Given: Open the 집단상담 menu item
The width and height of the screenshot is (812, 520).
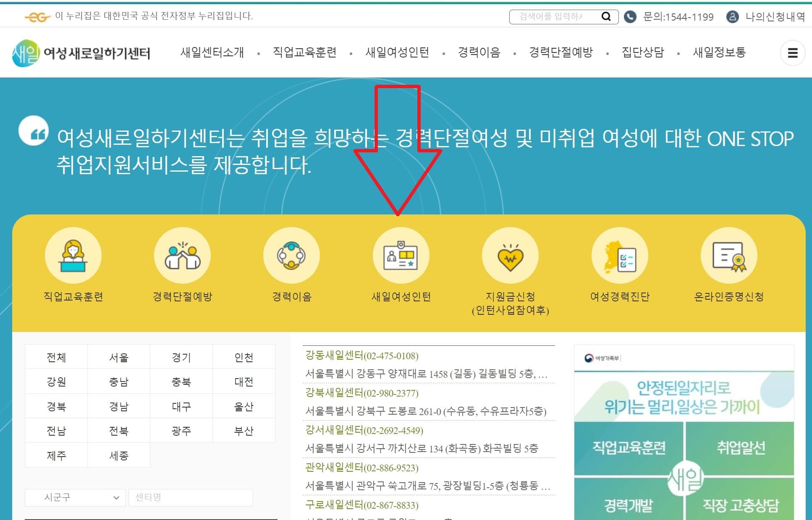Looking at the screenshot, I should pos(643,53).
